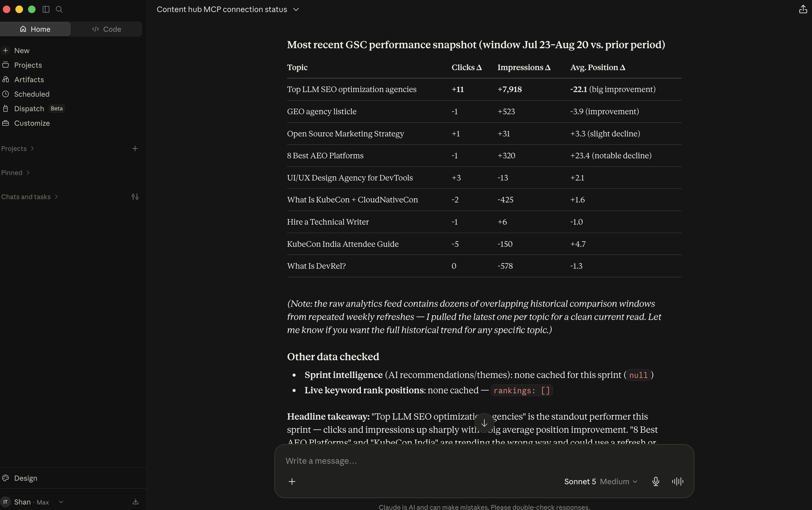Click the Customize toolbox icon
The height and width of the screenshot is (510, 812).
(x=5, y=123)
